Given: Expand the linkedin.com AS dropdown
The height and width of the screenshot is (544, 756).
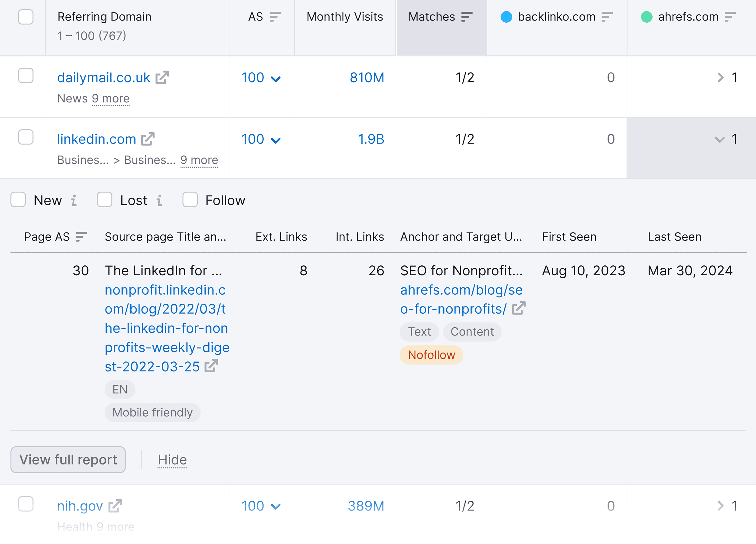Looking at the screenshot, I should click(x=275, y=139).
